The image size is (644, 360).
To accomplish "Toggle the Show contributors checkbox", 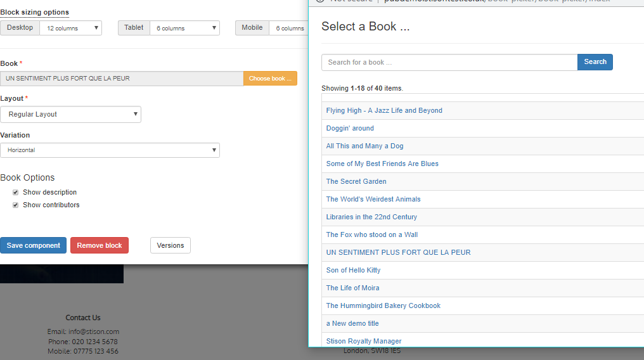I will click(x=16, y=205).
